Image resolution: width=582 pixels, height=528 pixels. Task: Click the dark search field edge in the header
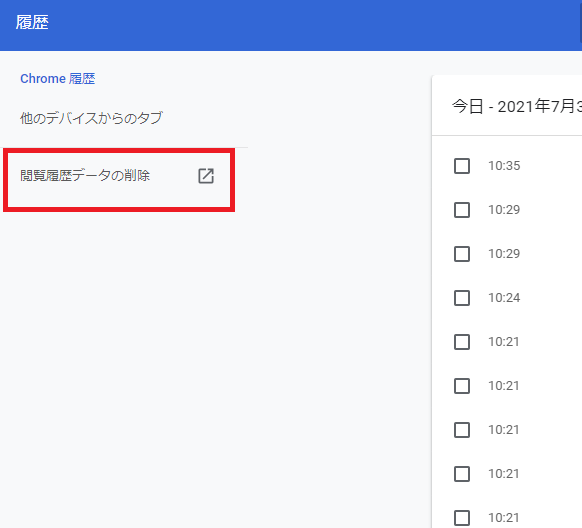581,24
